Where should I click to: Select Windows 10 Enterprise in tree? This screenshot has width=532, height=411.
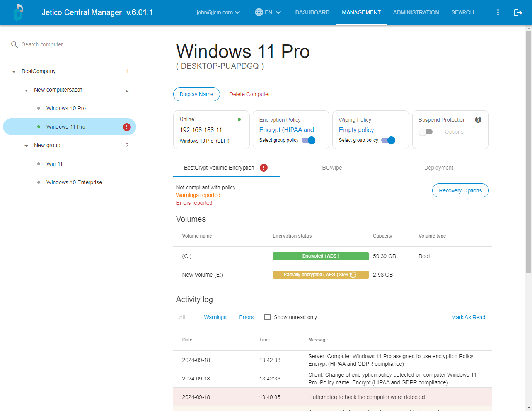(74, 182)
